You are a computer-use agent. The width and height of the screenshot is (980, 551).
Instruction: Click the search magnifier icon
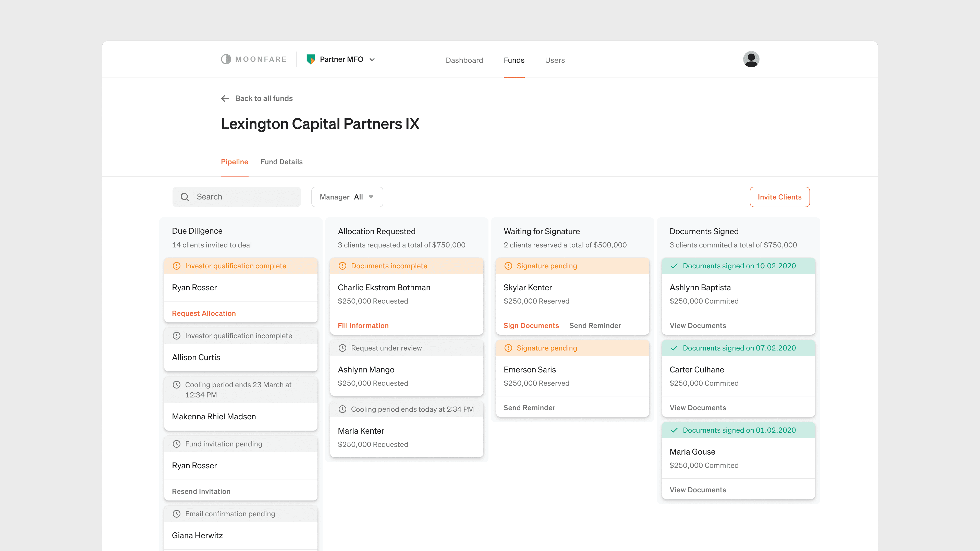[185, 197]
